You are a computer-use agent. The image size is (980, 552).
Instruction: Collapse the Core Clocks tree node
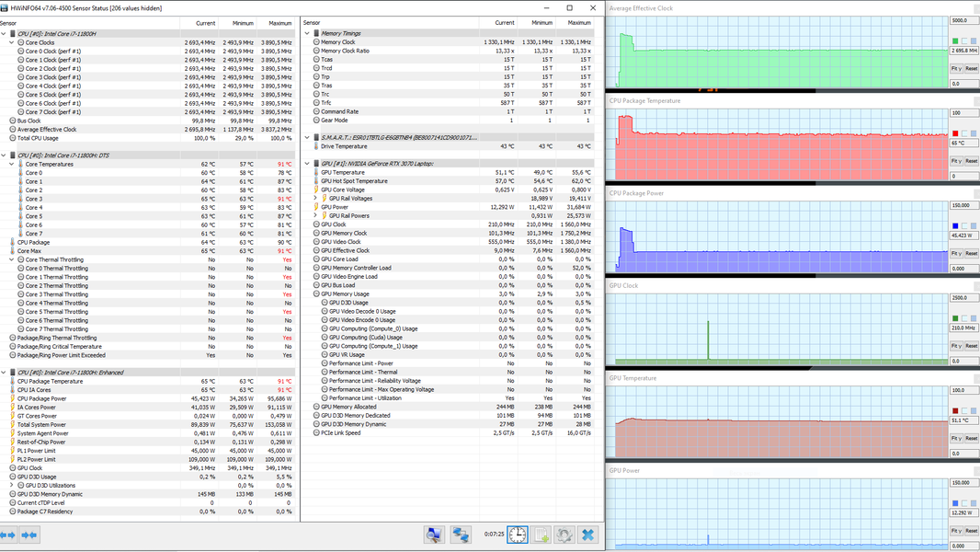coord(12,42)
